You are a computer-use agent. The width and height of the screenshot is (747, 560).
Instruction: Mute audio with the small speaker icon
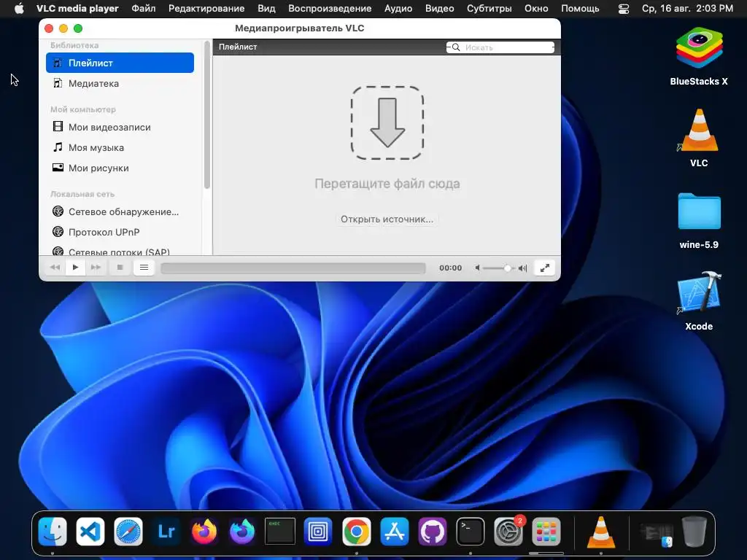(x=477, y=268)
